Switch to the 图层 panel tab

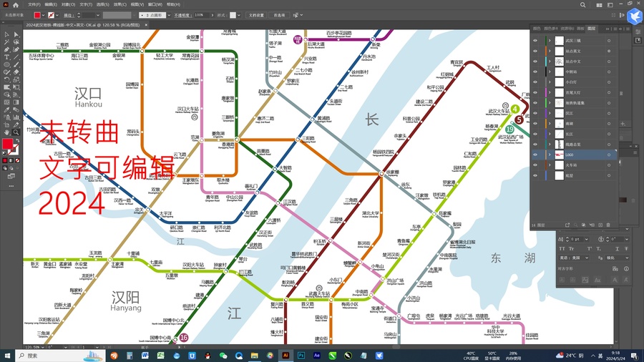(592, 29)
